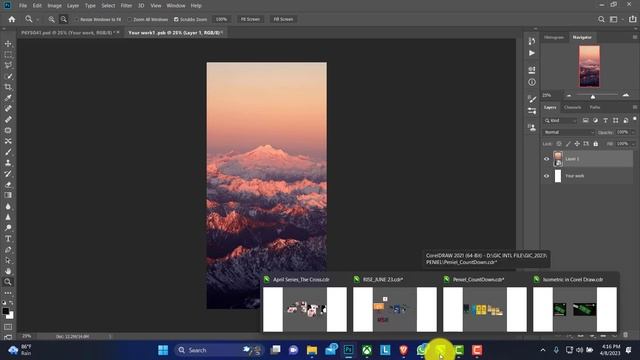Open Layers panel flyout menu
Image resolution: width=640 pixels, height=360 pixels.
635,107
